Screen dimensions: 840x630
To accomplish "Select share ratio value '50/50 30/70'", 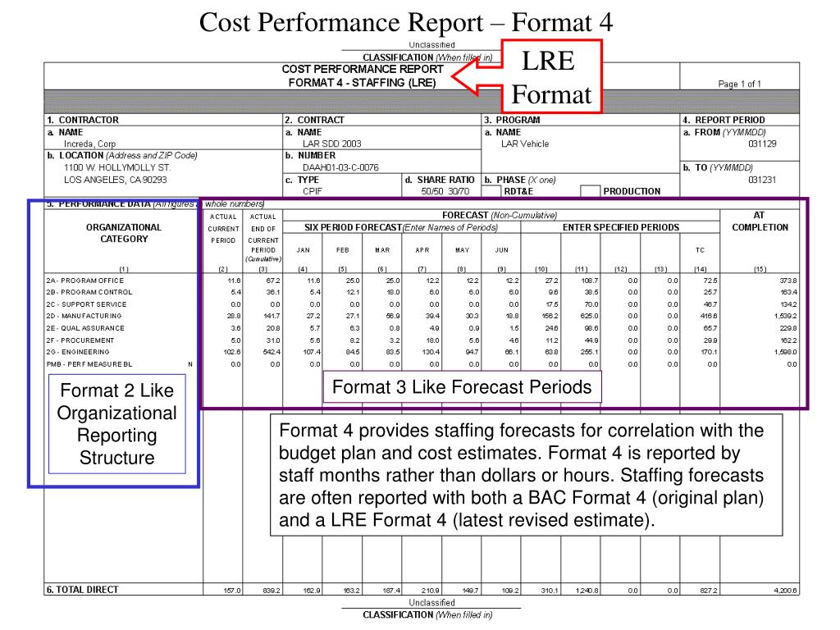I will tap(445, 191).
